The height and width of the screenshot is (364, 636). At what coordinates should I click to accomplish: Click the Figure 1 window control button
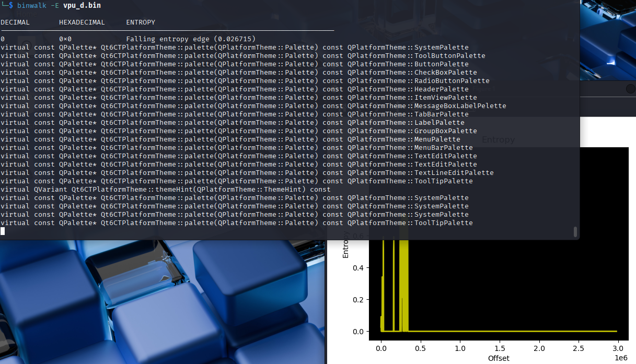(630, 89)
